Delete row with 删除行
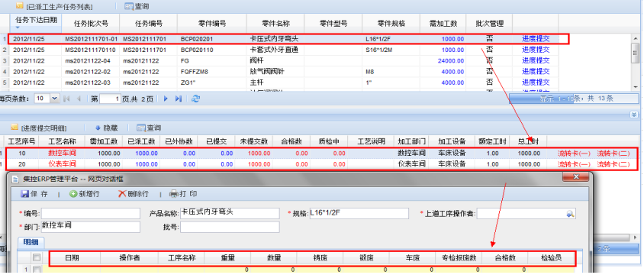This screenshot has width=644, height=278. [133, 194]
